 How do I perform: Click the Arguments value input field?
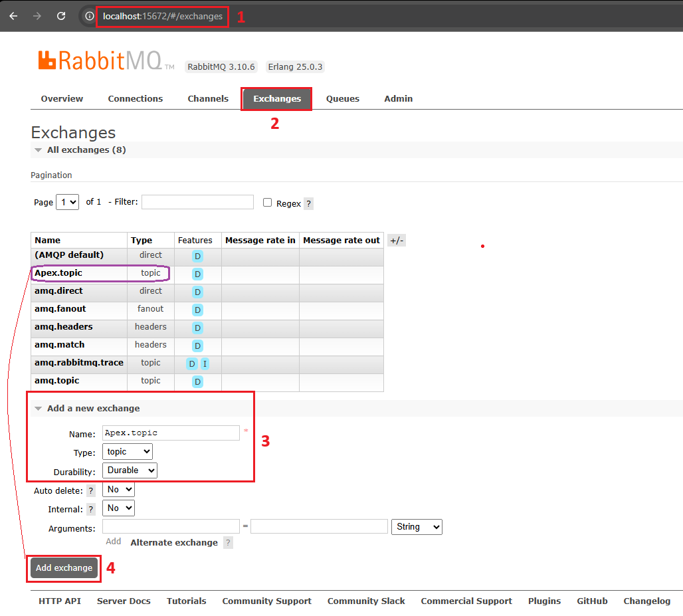click(319, 526)
